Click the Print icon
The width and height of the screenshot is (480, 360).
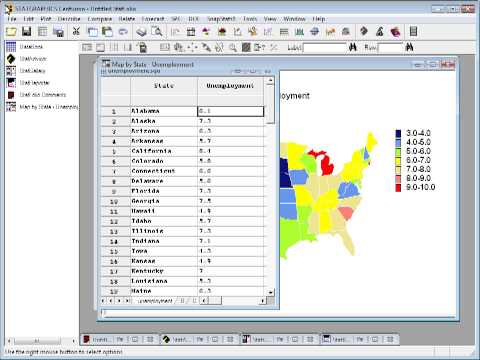[x=142, y=32]
